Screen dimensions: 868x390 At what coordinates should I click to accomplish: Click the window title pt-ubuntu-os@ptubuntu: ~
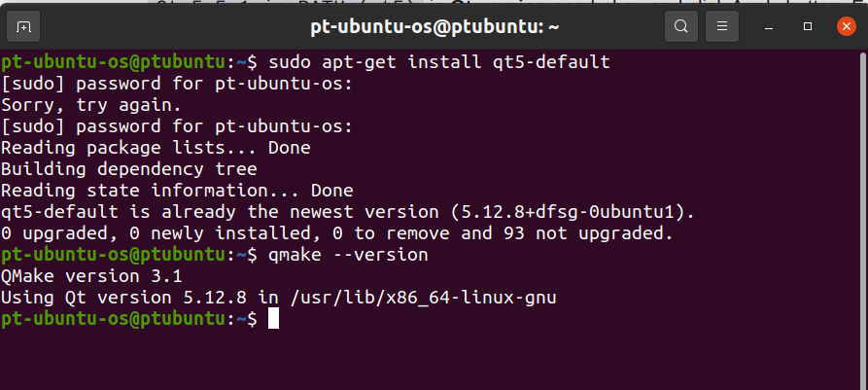pos(434,26)
